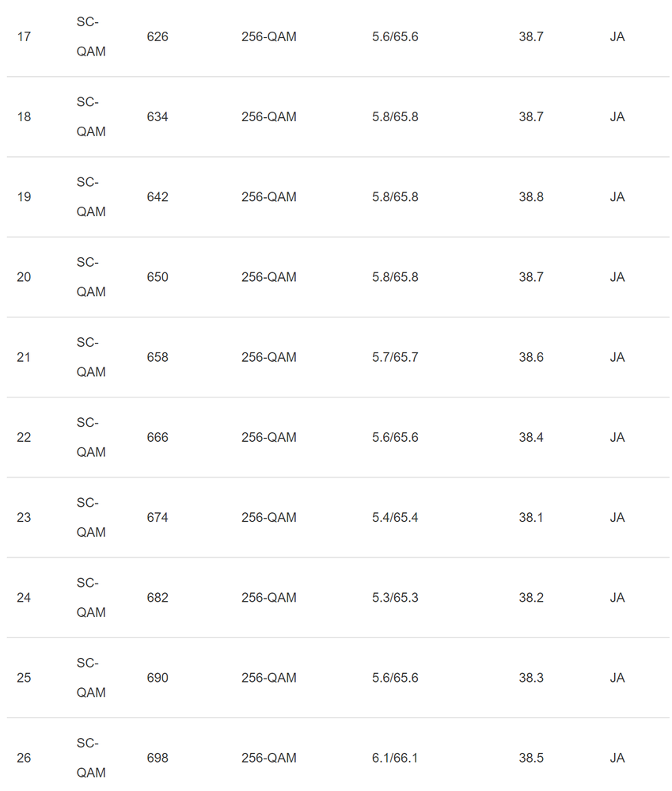
Task: Select power level 6.1/66.1
Action: coord(395,758)
